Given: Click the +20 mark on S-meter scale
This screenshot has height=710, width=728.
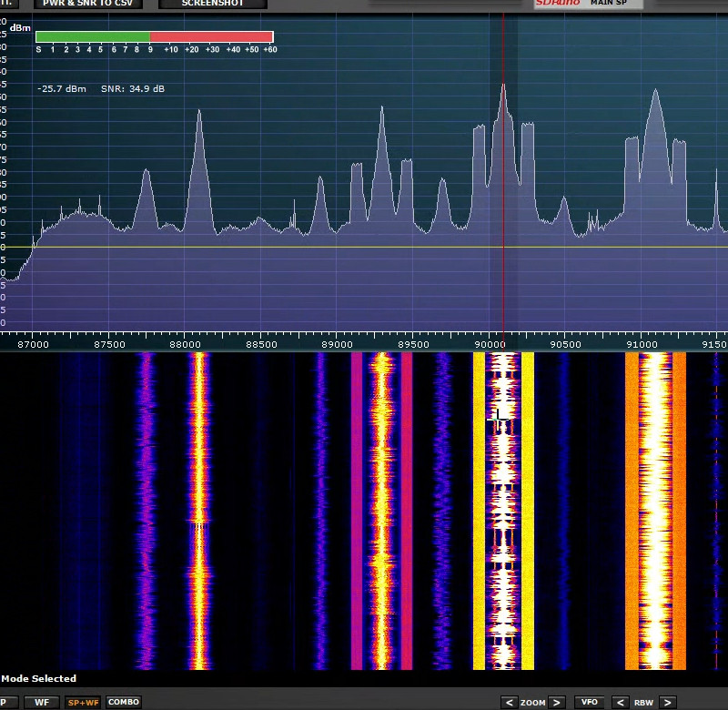Looking at the screenshot, I should [191, 50].
